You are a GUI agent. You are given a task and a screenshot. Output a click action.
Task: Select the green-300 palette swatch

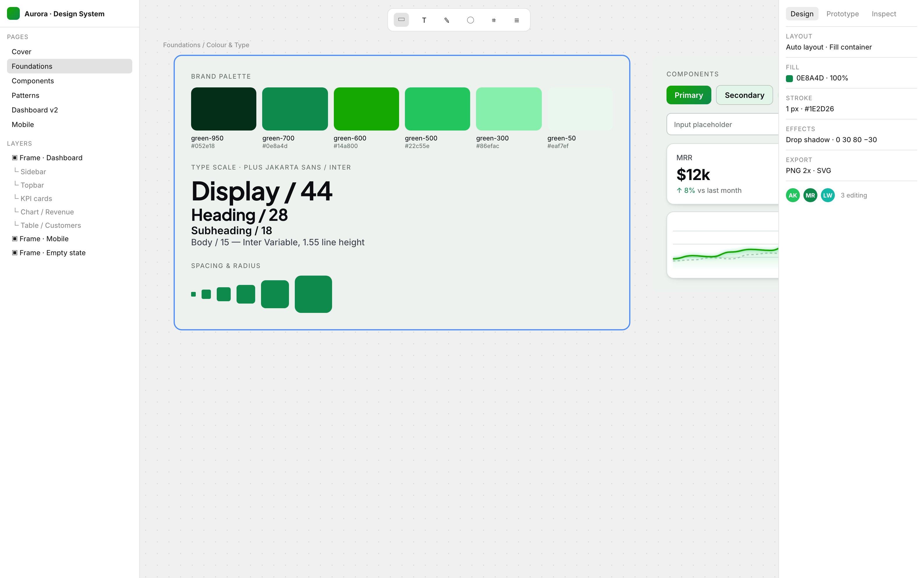coord(509,109)
